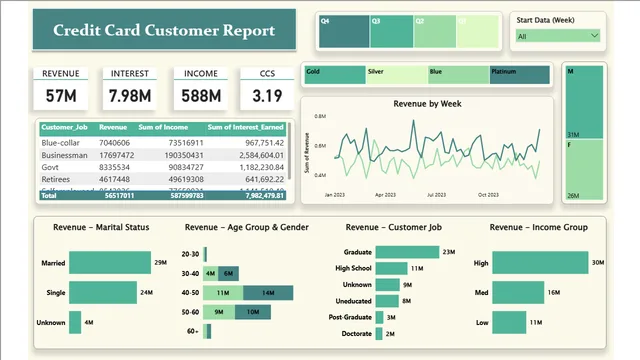This screenshot has width=640, height=360.
Task: Click the Credit Card Customer Report title banner
Action: (x=164, y=29)
